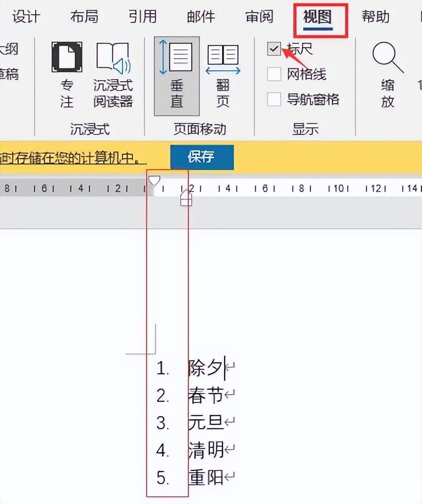Switch to 翻页 side-to-side mode
Viewport: 422px width, 504px height.
tap(223, 76)
